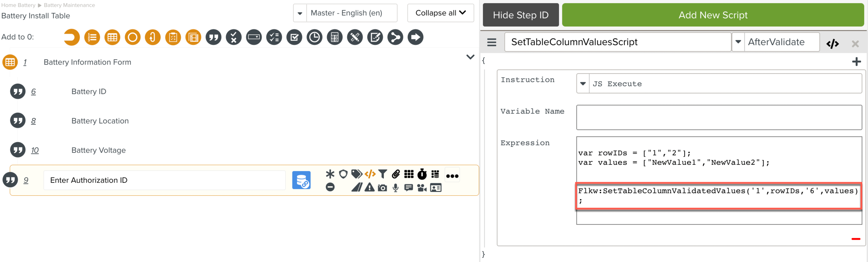Toggle code view with the </> icon beside AfterValidate

(x=833, y=44)
